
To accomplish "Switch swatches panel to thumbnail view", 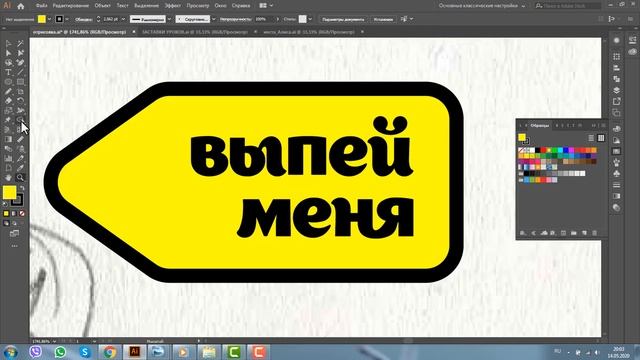I will pyautogui.click(x=601, y=138).
